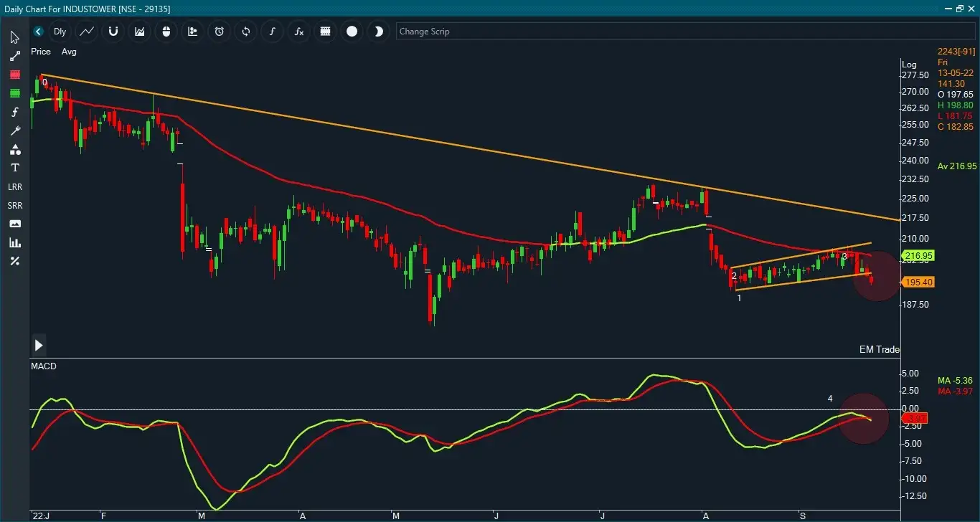Image resolution: width=980 pixels, height=522 pixels.
Task: Select the mouse pointer tool
Action: click(x=14, y=37)
